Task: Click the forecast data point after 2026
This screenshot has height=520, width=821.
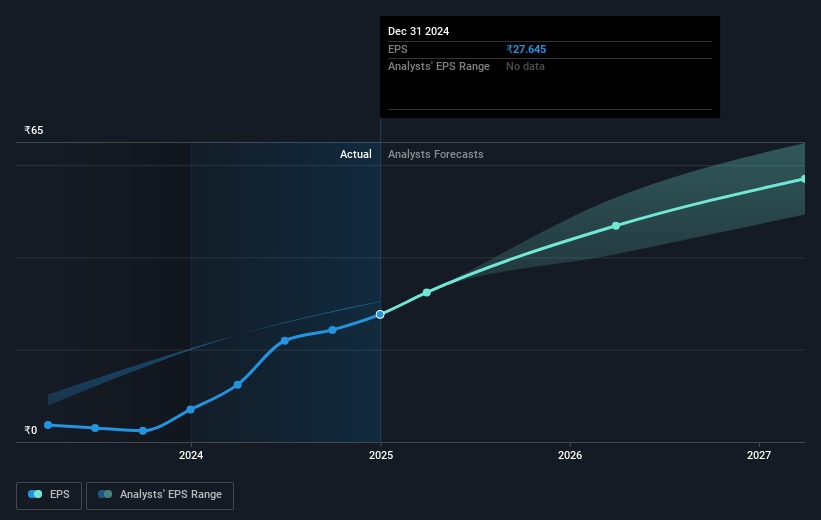Action: (616, 226)
